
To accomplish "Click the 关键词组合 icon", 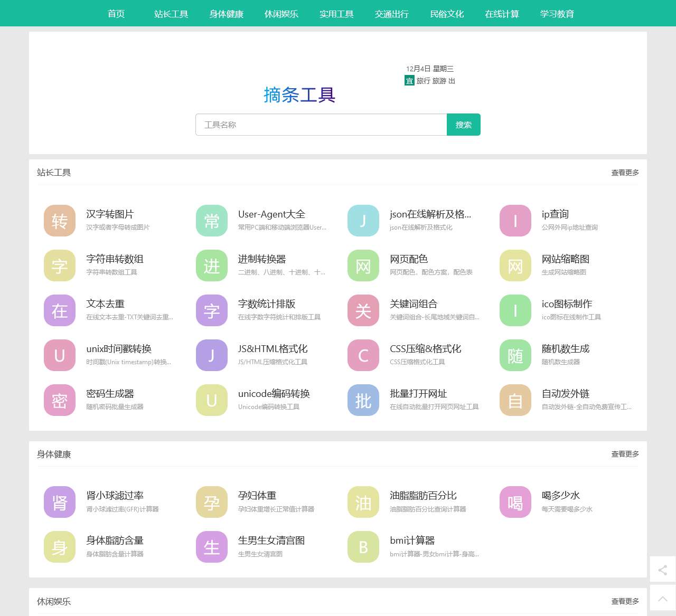I will pos(363,310).
